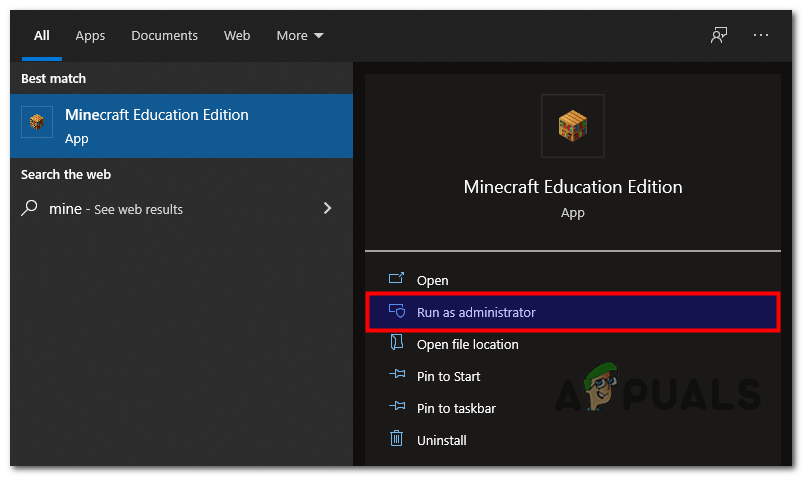Select Run as administrator
Image resolution: width=803 pixels, height=477 pixels.
(x=573, y=312)
